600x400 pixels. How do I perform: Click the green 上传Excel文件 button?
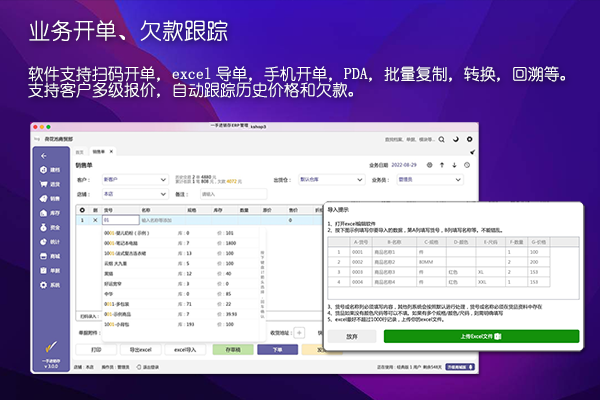[481, 336]
